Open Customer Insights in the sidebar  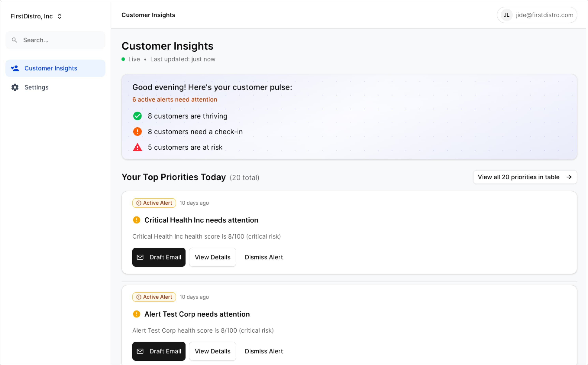[x=51, y=68]
